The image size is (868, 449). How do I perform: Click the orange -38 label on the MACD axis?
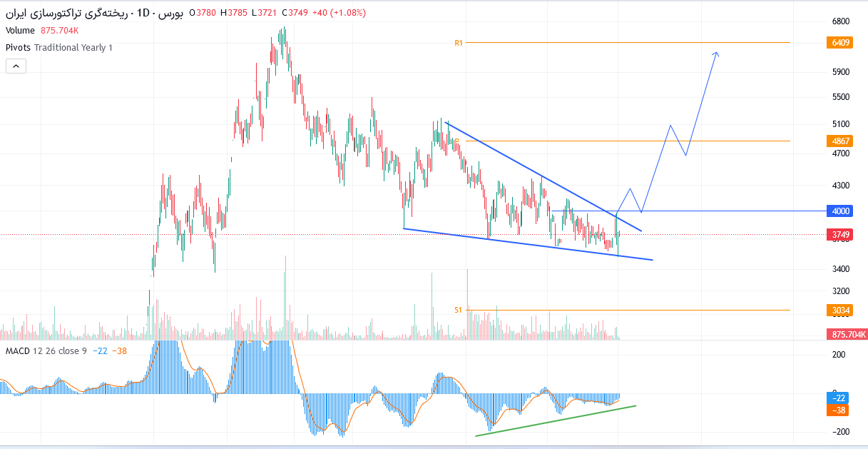(x=837, y=410)
